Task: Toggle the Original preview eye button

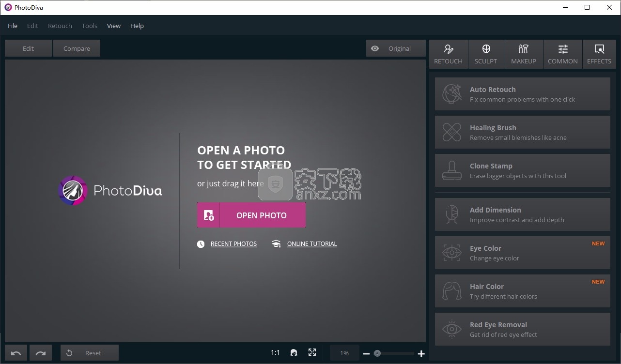Action: tap(396, 48)
